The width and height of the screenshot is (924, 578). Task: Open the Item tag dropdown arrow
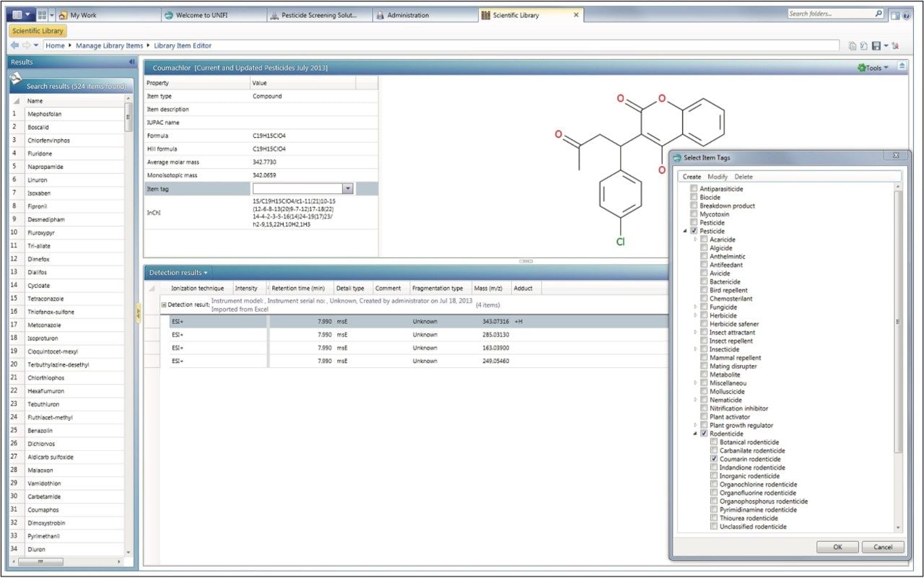click(348, 188)
